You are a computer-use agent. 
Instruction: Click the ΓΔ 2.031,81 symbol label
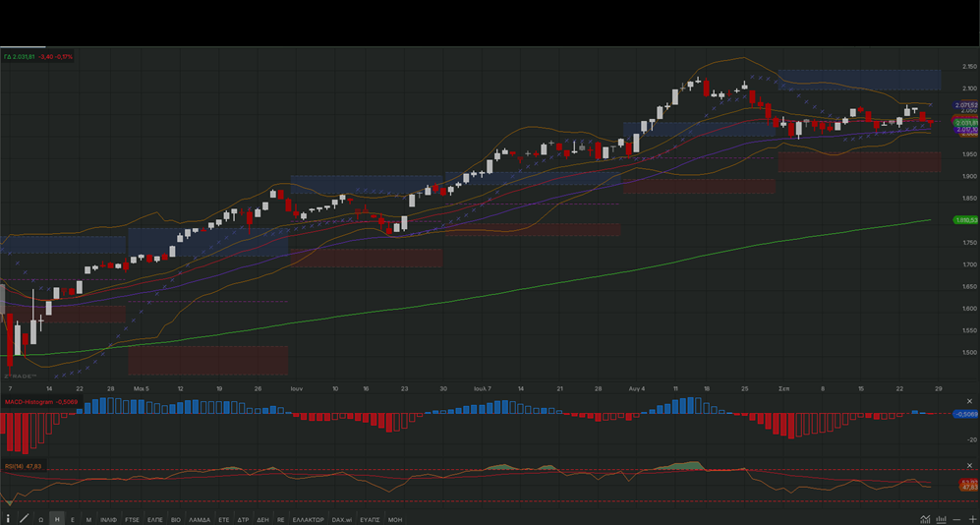point(19,57)
